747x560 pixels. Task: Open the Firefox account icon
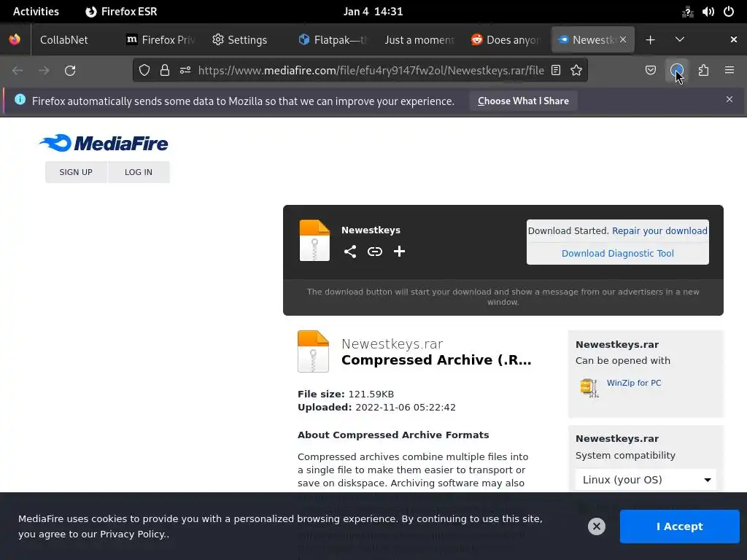coord(676,71)
